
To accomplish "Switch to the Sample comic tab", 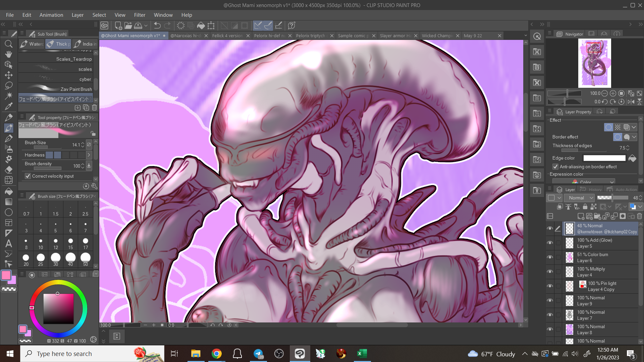I will pyautogui.click(x=353, y=36).
